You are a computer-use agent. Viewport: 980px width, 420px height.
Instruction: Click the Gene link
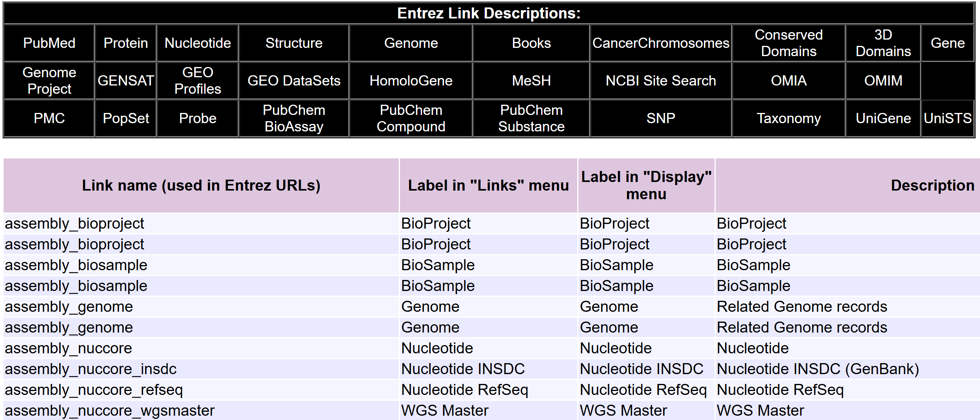tap(947, 43)
